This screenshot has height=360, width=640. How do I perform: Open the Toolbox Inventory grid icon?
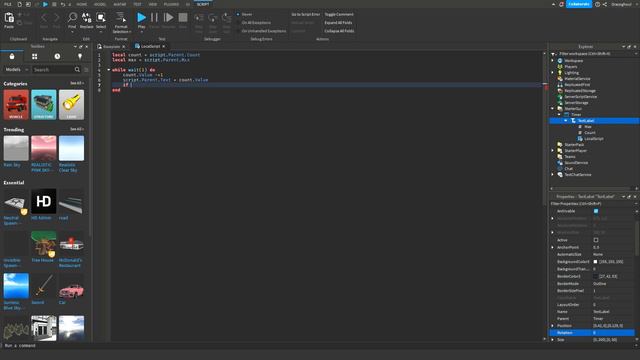(35, 56)
